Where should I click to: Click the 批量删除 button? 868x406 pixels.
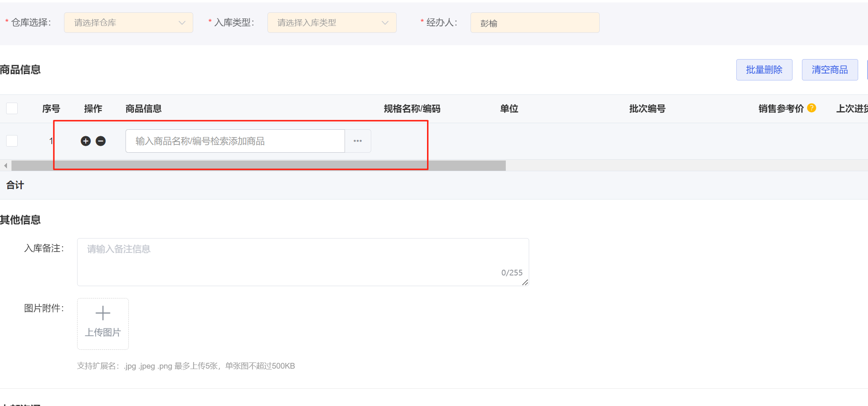click(x=764, y=70)
